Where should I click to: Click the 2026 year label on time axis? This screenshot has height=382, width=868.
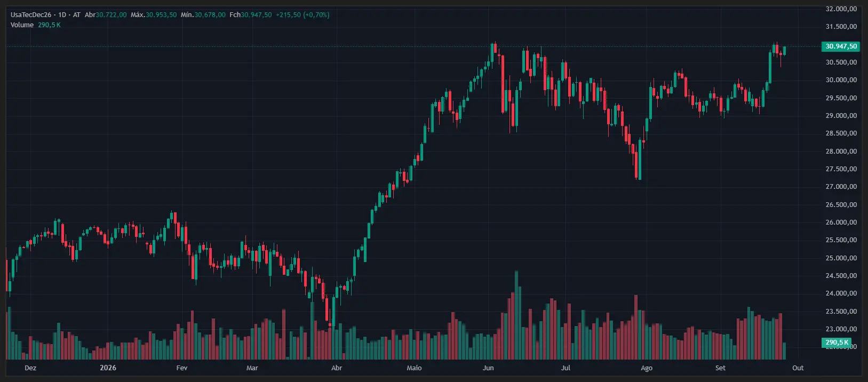[108, 368]
